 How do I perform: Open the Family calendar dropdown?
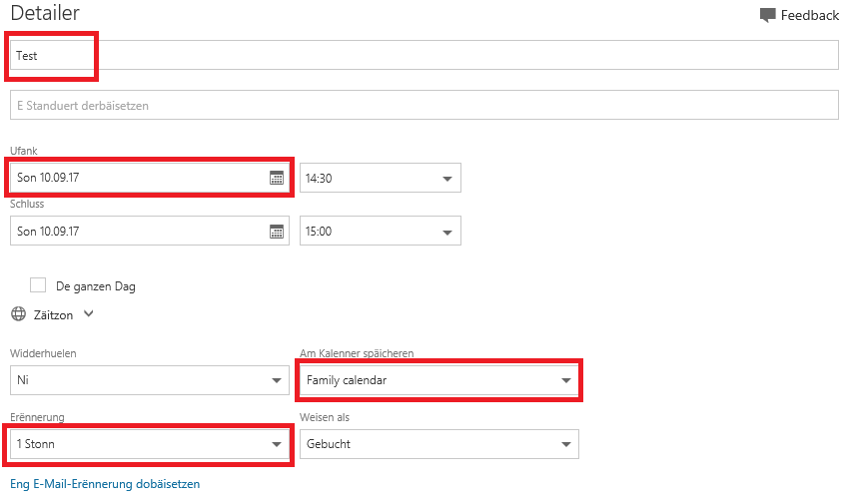click(439, 380)
